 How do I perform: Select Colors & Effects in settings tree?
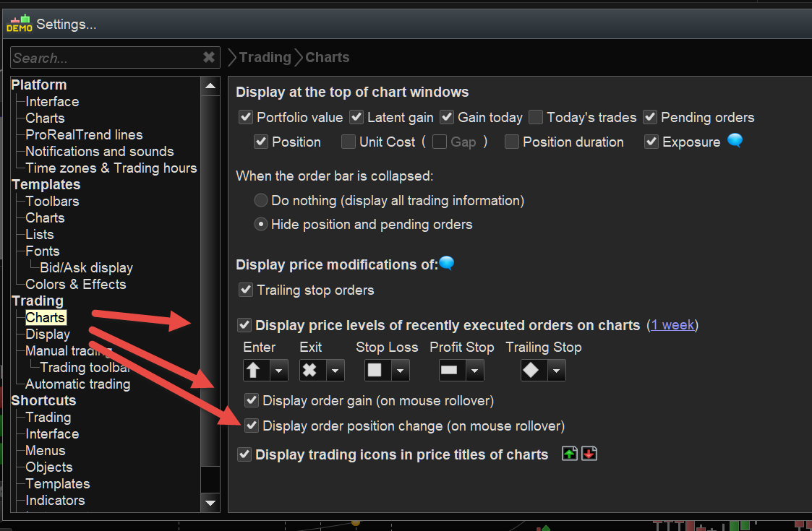(75, 284)
